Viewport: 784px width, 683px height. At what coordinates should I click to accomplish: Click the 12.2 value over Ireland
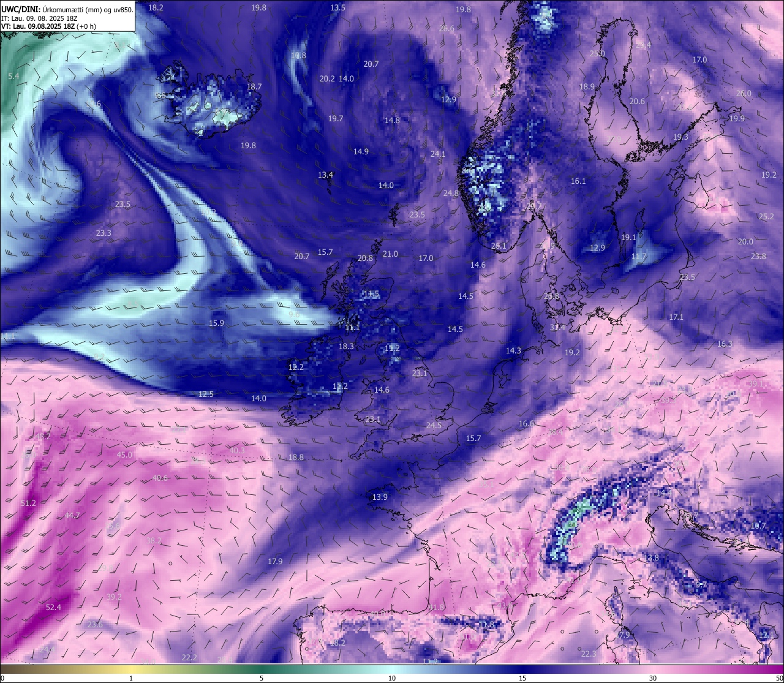[x=296, y=367]
